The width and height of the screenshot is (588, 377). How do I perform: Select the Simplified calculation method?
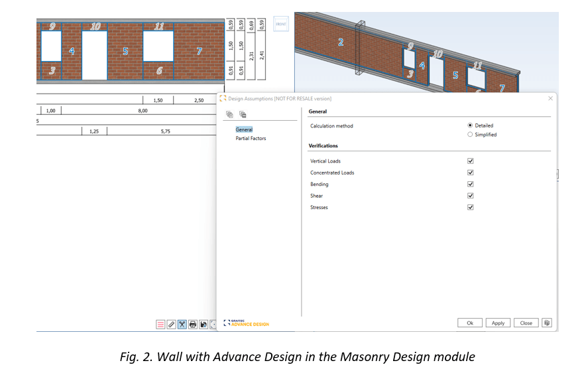470,135
